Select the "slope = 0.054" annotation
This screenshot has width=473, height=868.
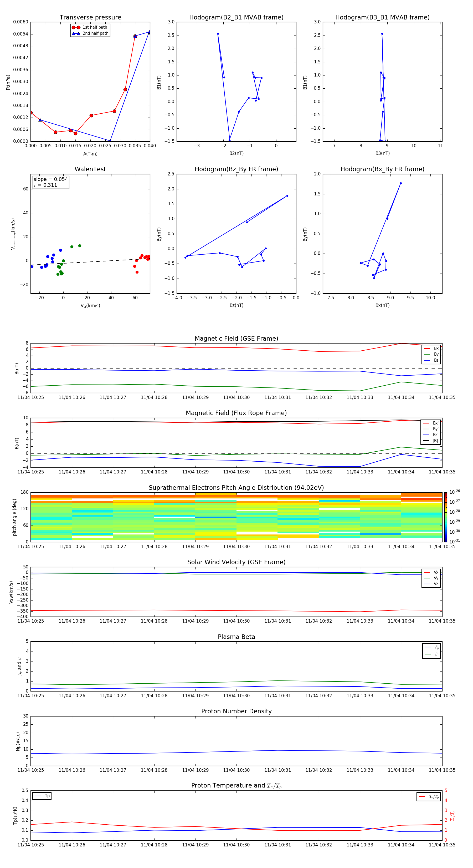(50, 179)
